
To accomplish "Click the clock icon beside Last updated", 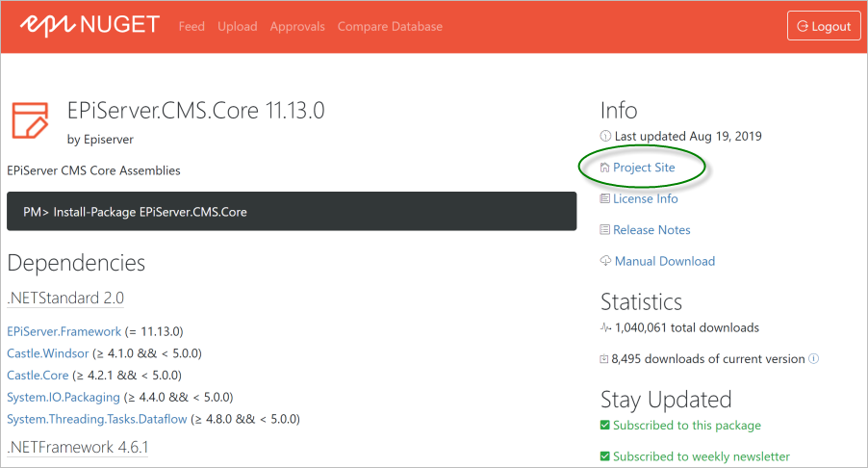I will [605, 137].
